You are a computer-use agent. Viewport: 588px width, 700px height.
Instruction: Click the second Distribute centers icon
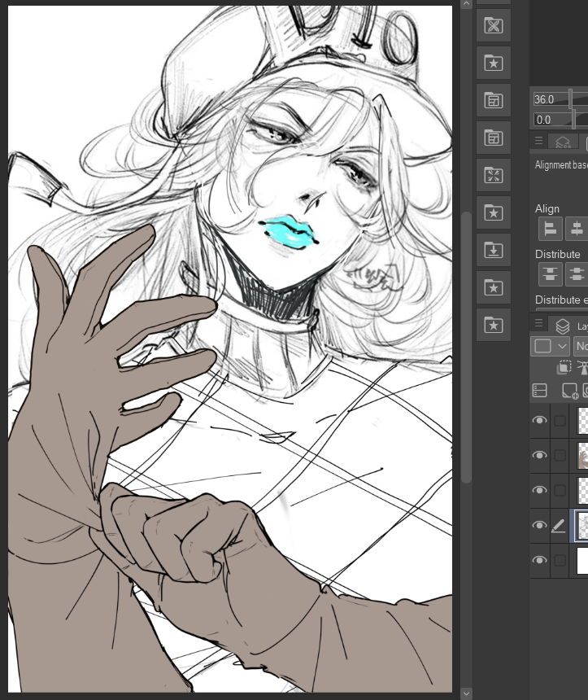point(577,273)
